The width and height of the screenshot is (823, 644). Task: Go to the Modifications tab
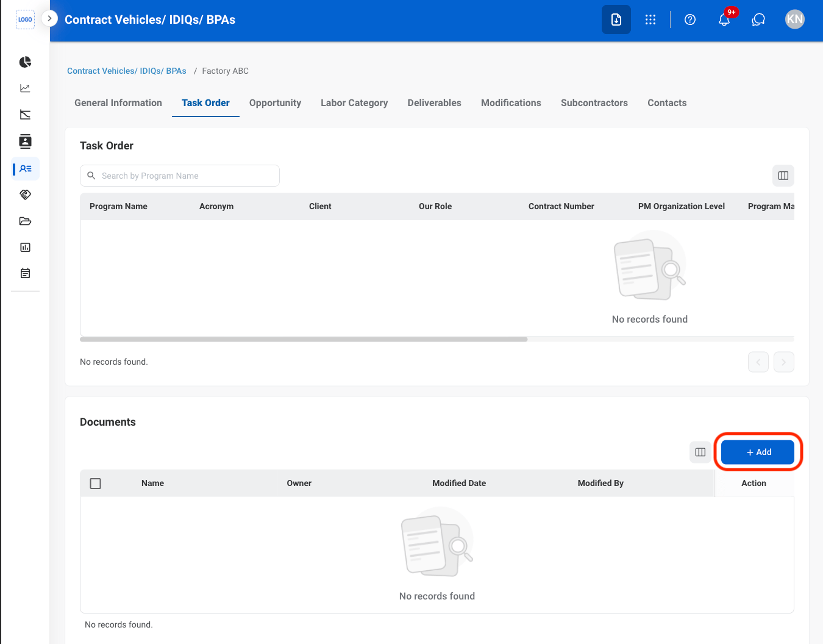pyautogui.click(x=511, y=103)
